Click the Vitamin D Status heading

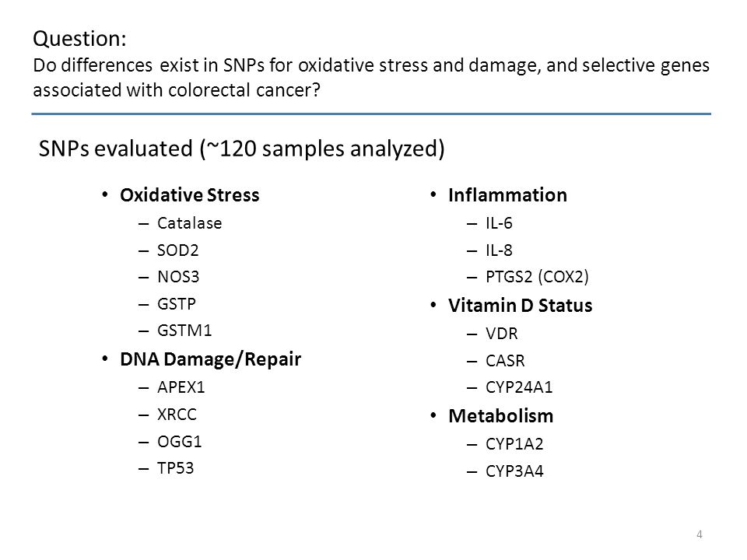(x=520, y=306)
